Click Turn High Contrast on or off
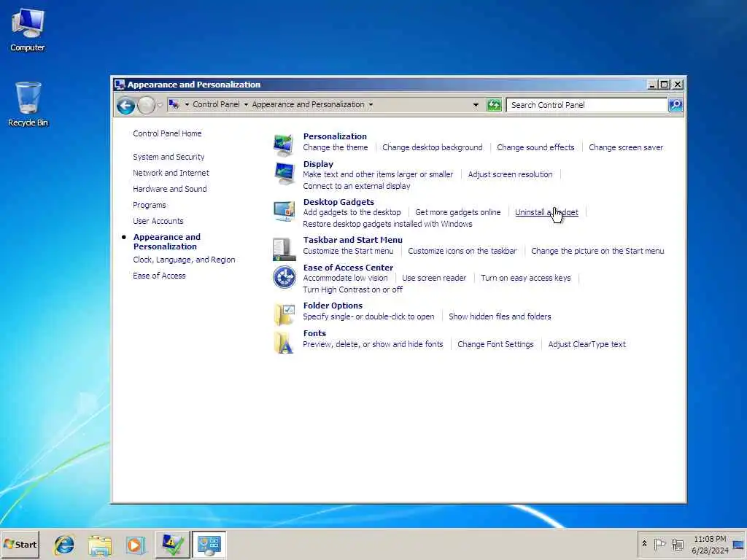This screenshot has width=747, height=560. [352, 289]
